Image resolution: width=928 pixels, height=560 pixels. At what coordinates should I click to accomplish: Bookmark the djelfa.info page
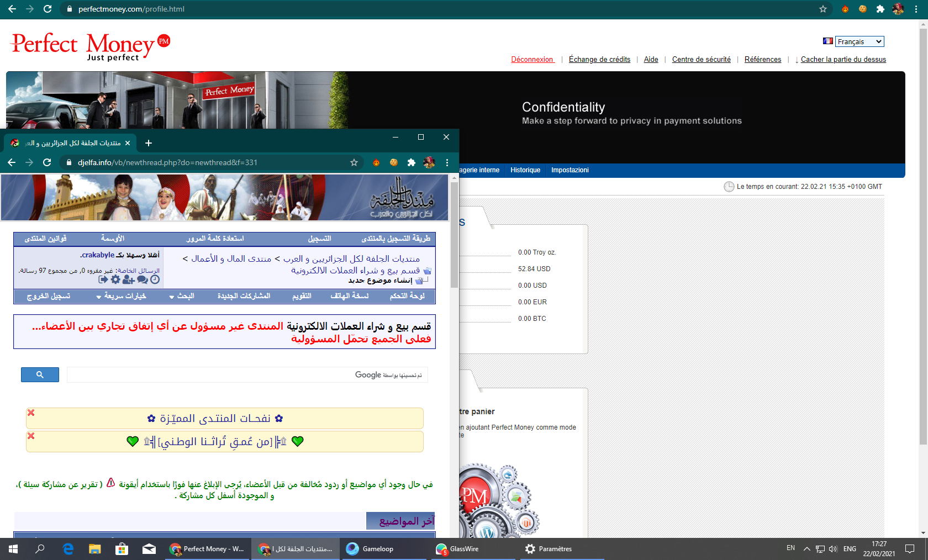click(x=354, y=162)
